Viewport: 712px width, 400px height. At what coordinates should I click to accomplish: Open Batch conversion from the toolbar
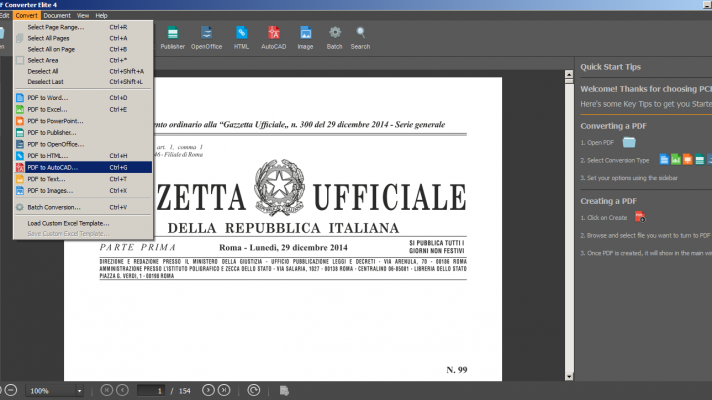pyautogui.click(x=334, y=37)
